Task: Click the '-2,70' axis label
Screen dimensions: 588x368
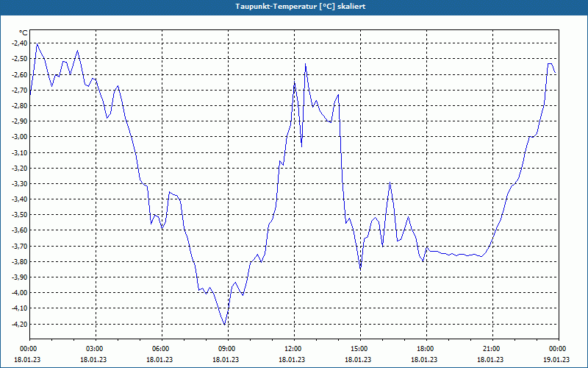Action: click(20, 90)
